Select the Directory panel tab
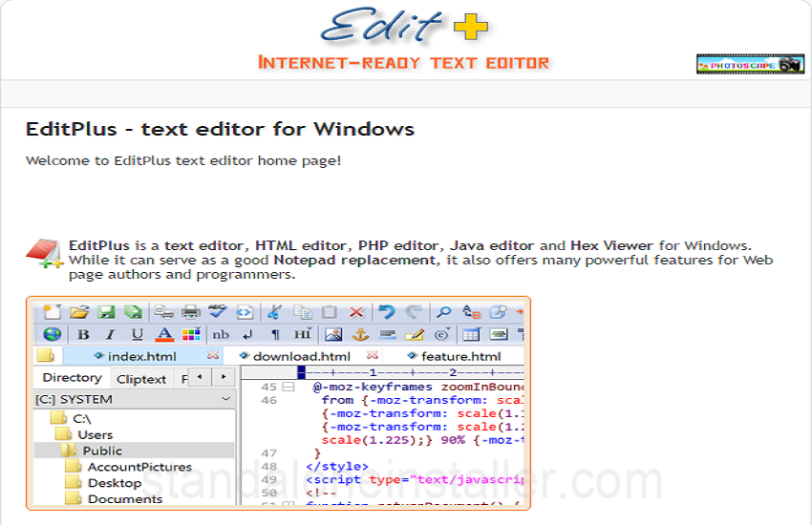Screen dimensions: 812x525 72,378
